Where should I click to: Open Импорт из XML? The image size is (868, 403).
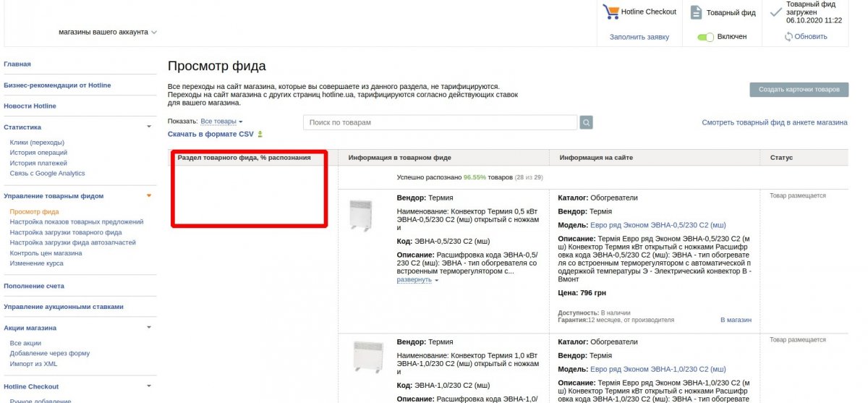[x=33, y=364]
